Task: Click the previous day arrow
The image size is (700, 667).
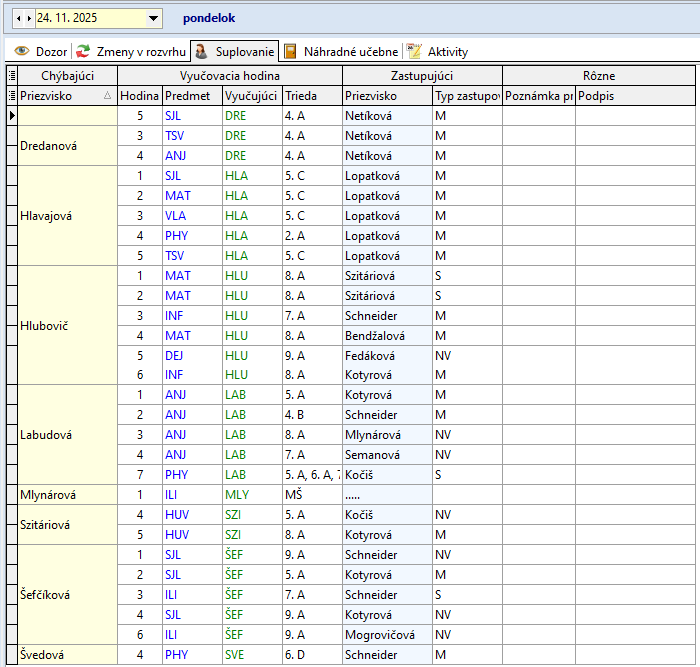Action: point(18,18)
